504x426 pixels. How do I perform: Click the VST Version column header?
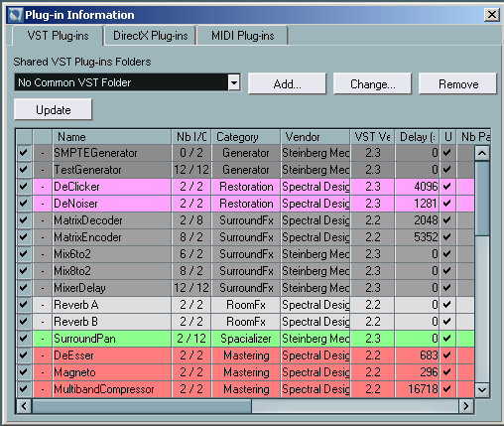[372, 137]
